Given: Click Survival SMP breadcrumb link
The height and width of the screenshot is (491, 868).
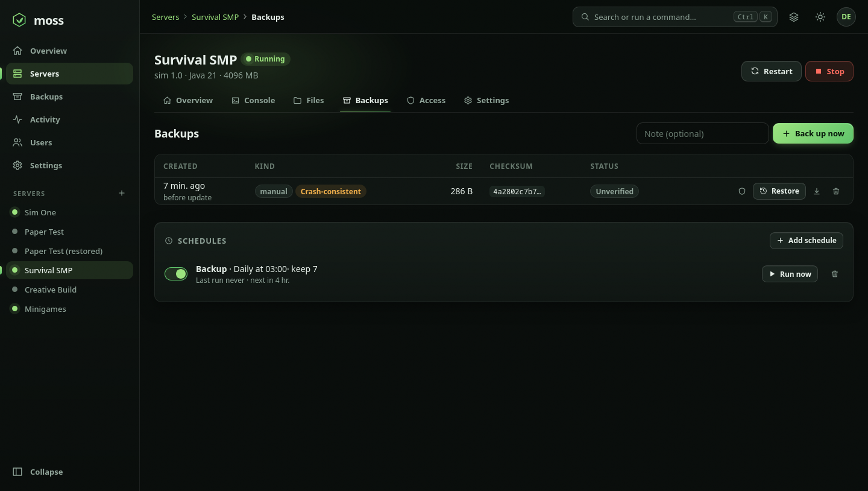Looking at the screenshot, I should point(215,17).
